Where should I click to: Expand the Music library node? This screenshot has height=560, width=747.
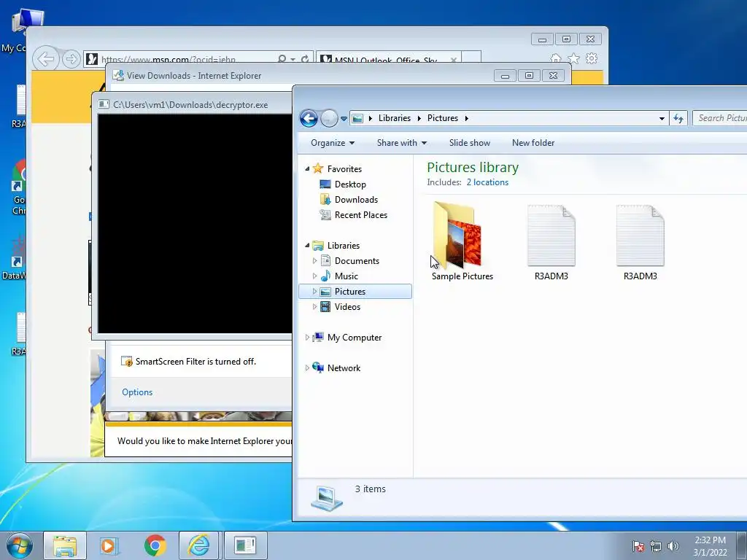(314, 276)
